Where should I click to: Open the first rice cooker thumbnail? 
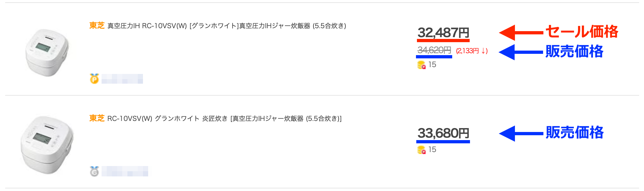47,53
